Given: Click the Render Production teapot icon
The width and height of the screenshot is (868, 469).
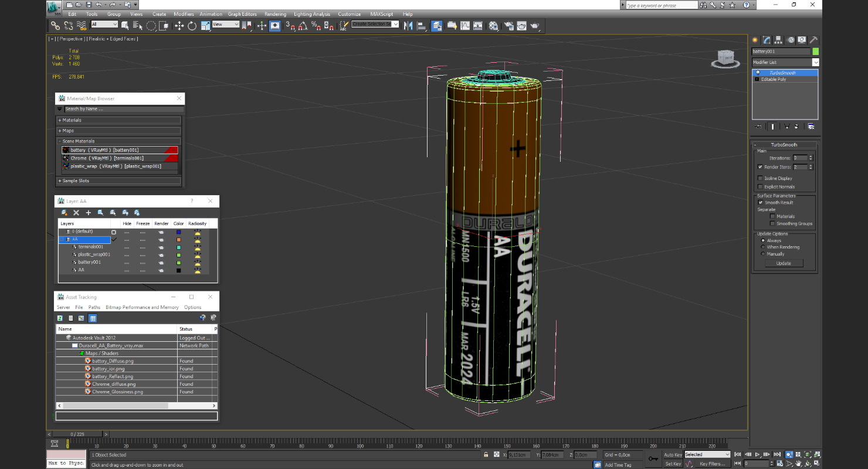Looking at the screenshot, I should click(x=535, y=25).
